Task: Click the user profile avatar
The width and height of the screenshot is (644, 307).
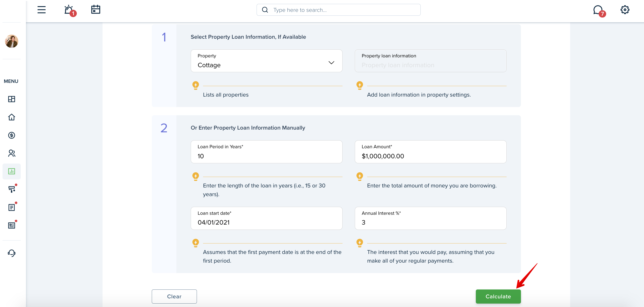Action: (11, 41)
